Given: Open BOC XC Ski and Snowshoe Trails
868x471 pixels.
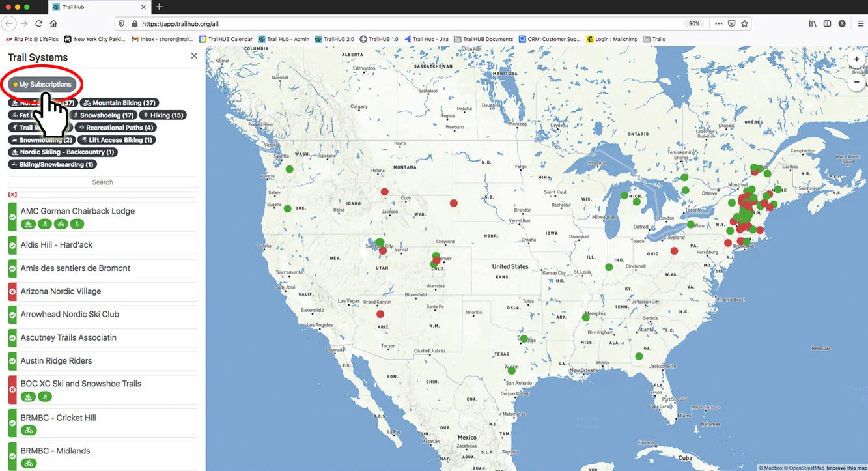Looking at the screenshot, I should tap(102, 390).
